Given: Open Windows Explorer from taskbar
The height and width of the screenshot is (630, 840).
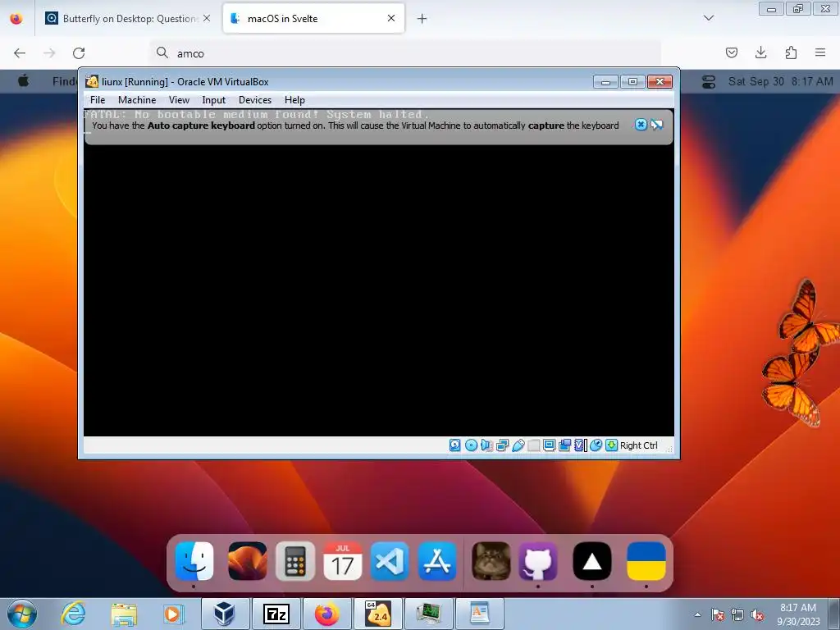Looking at the screenshot, I should click(124, 614).
